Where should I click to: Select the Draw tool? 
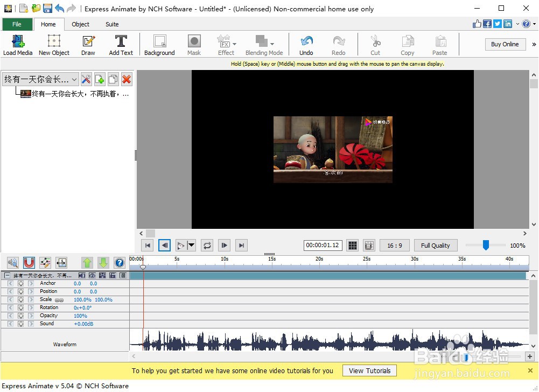(88, 45)
